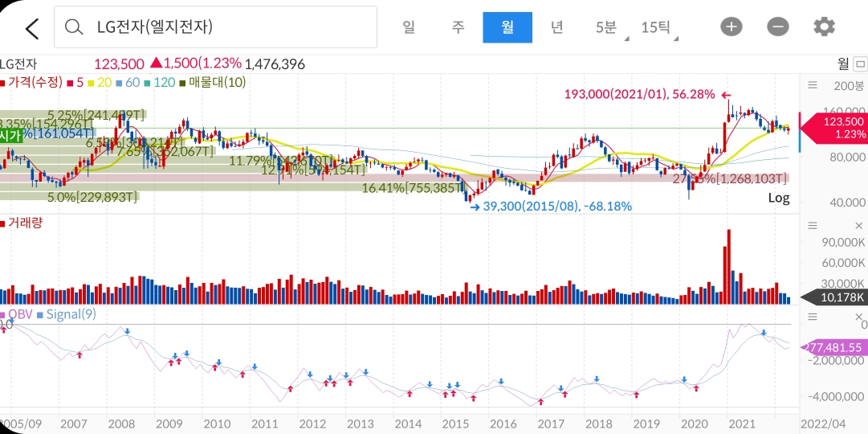The height and width of the screenshot is (434, 868).
Task: Select the 5-period moving average legend
Action: point(75,83)
